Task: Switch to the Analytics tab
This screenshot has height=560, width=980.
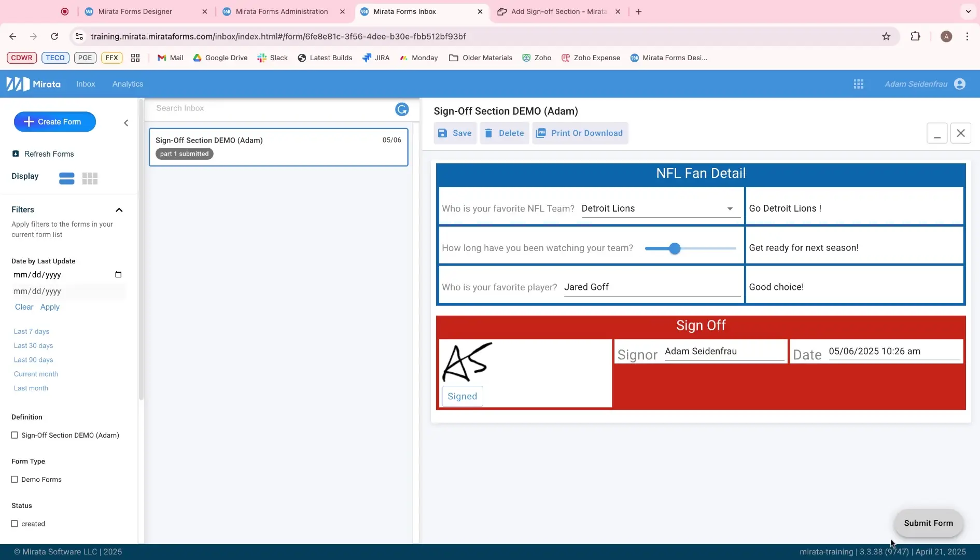Action: [x=127, y=83]
